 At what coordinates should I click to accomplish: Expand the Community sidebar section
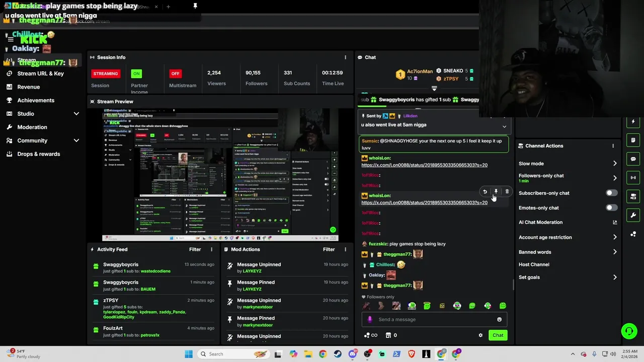click(x=76, y=141)
